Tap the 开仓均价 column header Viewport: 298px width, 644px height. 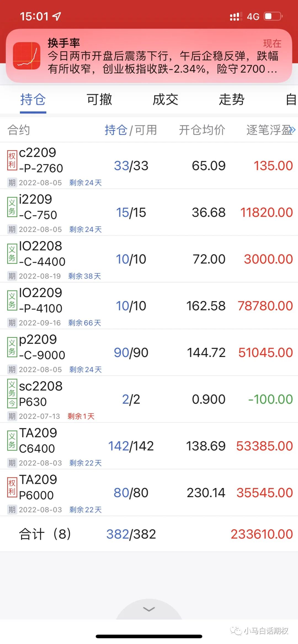[x=202, y=130]
